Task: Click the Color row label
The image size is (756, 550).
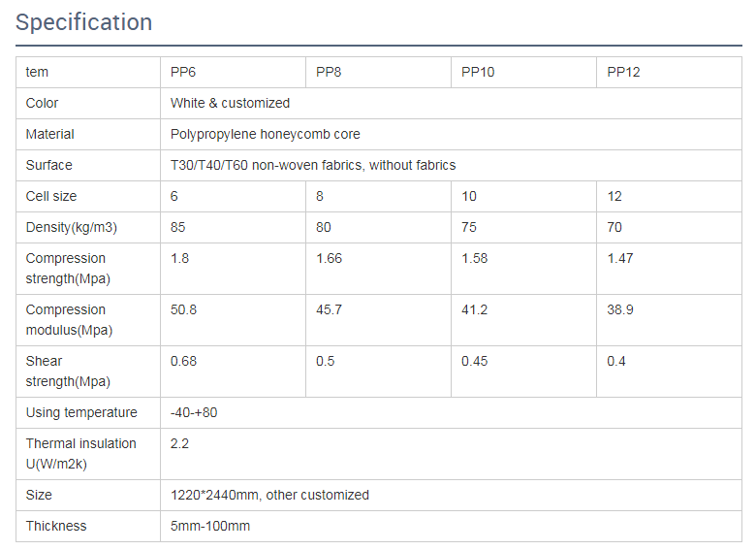Action: (x=42, y=103)
